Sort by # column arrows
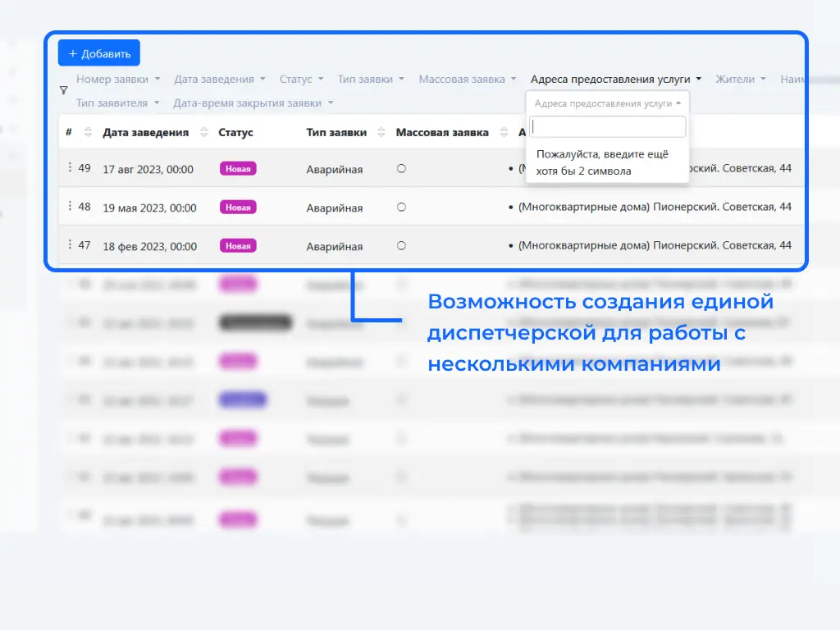Viewport: 840px width, 630px height. [x=88, y=133]
